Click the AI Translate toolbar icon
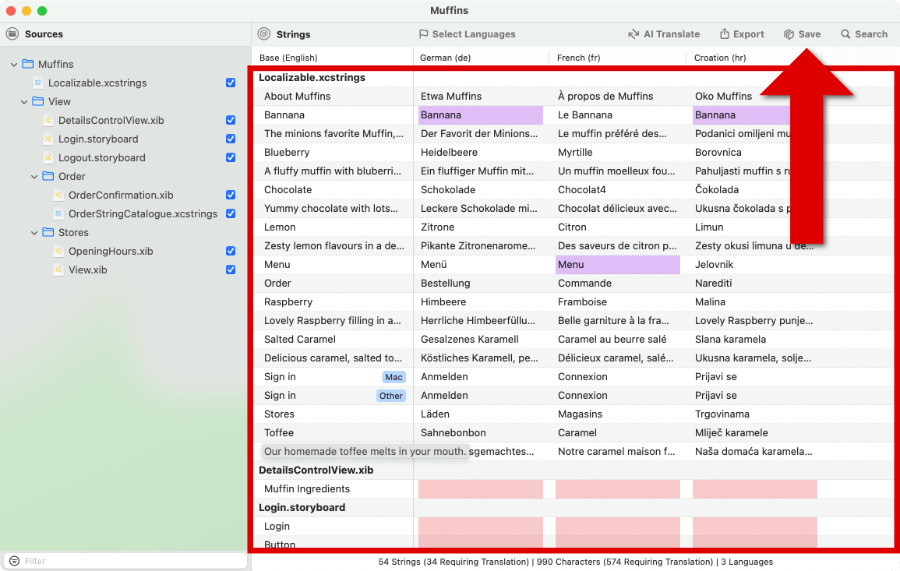The width and height of the screenshot is (900, 571). click(x=633, y=34)
